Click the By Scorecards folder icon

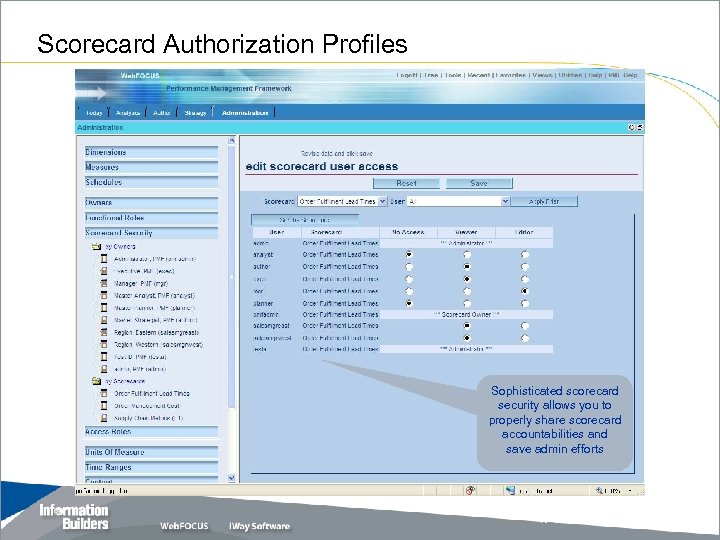pos(96,381)
